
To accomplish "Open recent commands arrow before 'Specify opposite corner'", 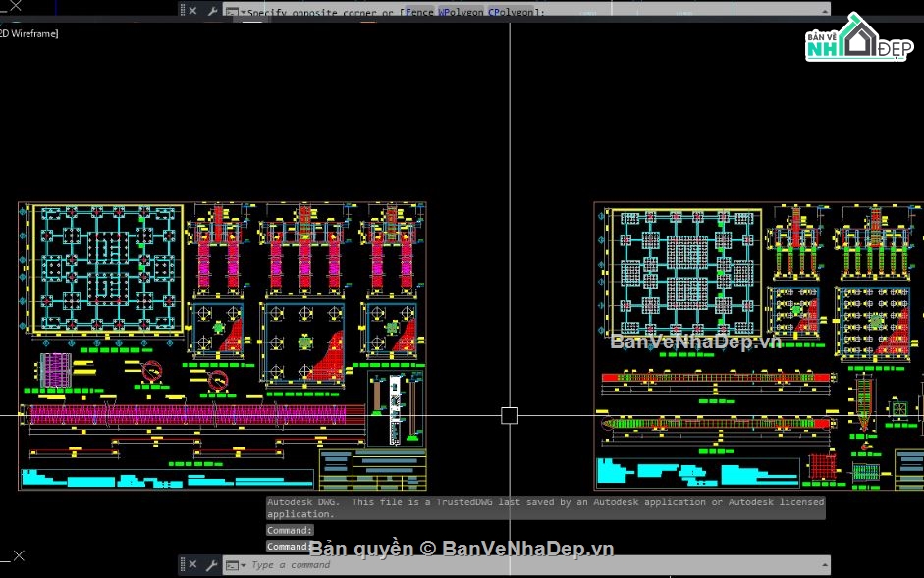I will tap(243, 12).
